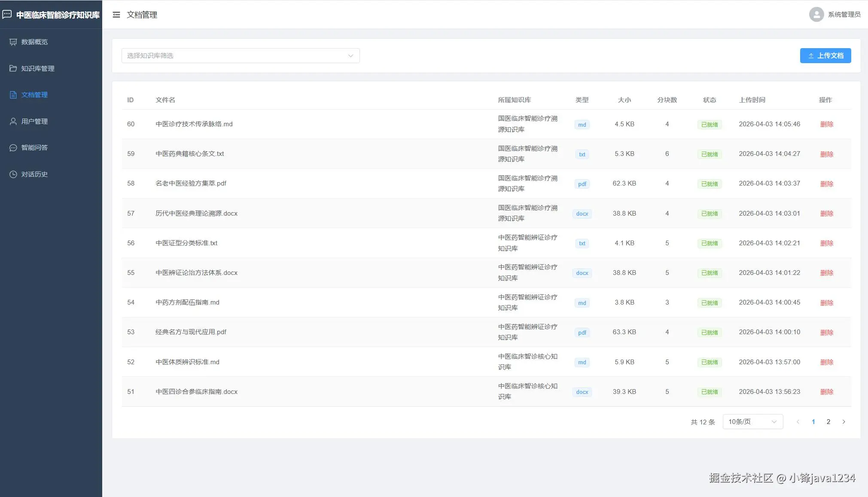868x497 pixels.
Task: Open the 选择知识库筛选 dropdown
Action: point(241,56)
